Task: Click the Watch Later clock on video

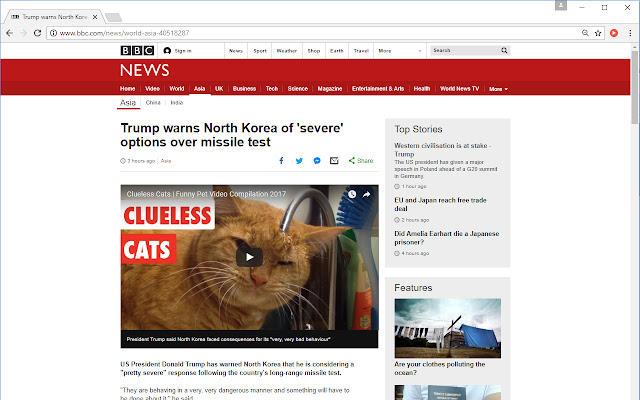Action: [352, 194]
